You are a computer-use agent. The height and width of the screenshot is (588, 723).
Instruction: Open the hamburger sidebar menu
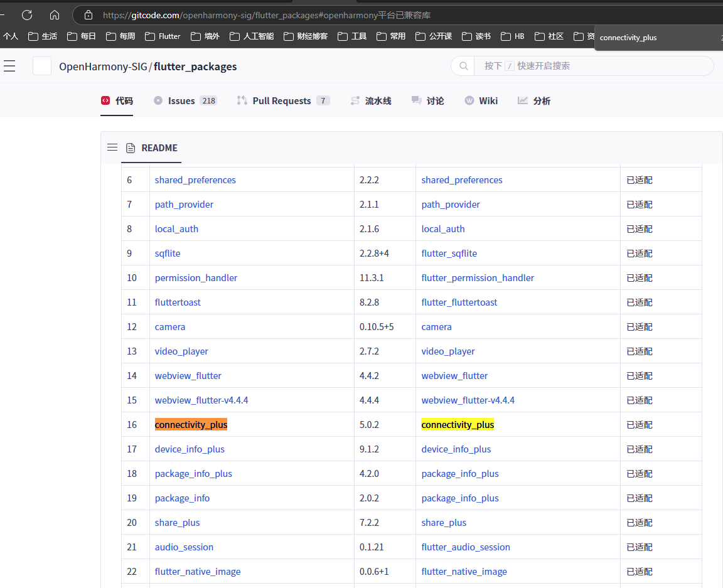point(9,66)
